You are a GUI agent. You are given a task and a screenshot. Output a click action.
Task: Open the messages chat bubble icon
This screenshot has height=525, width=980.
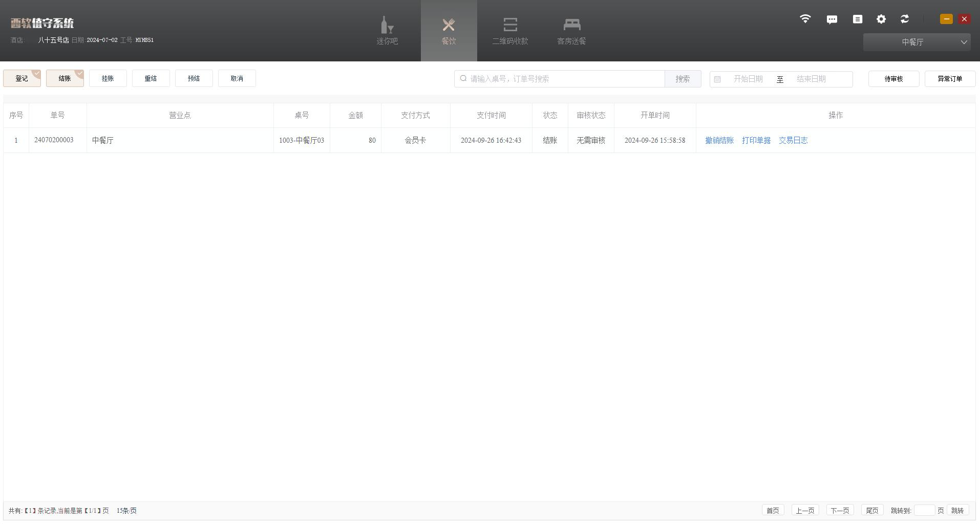point(832,19)
